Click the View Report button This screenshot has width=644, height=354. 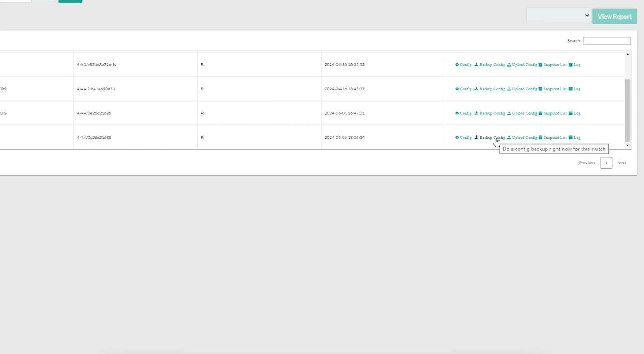point(614,16)
